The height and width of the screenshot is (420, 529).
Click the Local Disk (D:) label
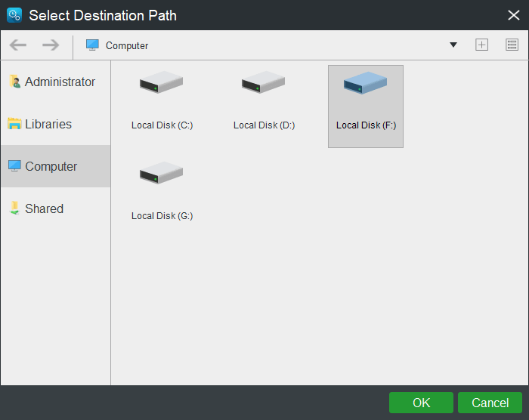coord(264,125)
